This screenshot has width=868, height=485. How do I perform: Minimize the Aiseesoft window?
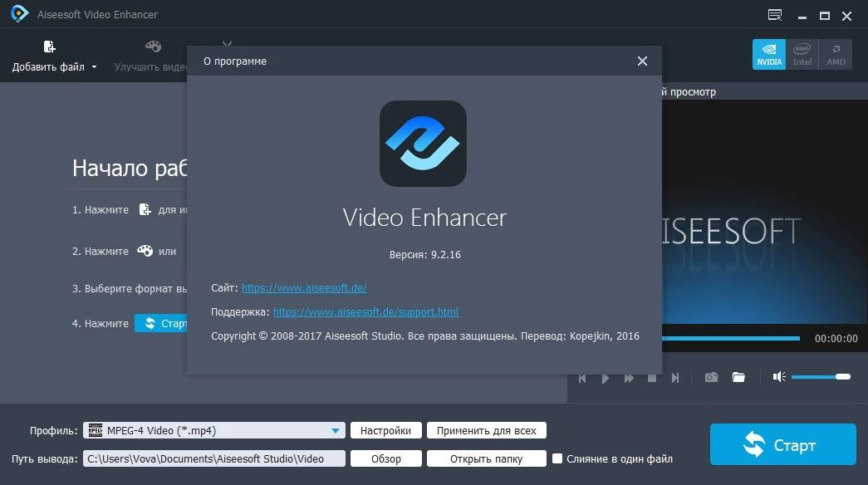pos(802,16)
